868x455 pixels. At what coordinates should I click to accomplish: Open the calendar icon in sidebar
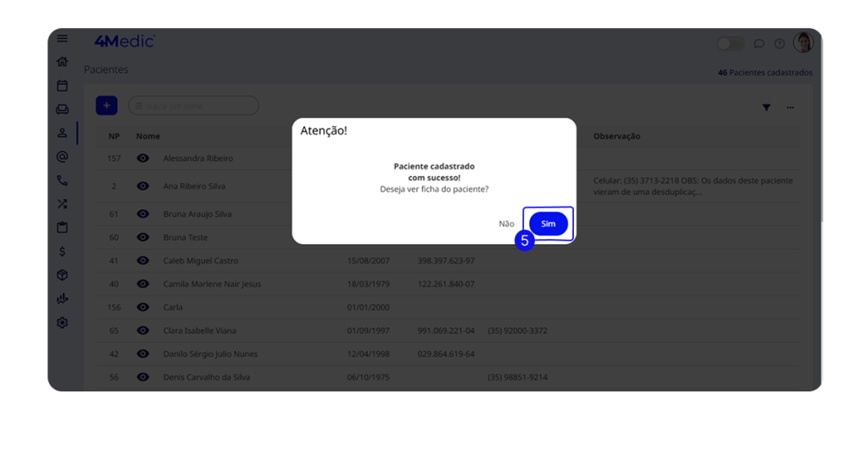[x=62, y=86]
